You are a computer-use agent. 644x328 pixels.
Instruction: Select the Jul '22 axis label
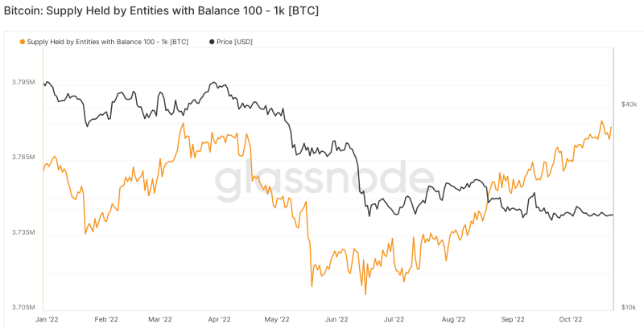point(394,319)
